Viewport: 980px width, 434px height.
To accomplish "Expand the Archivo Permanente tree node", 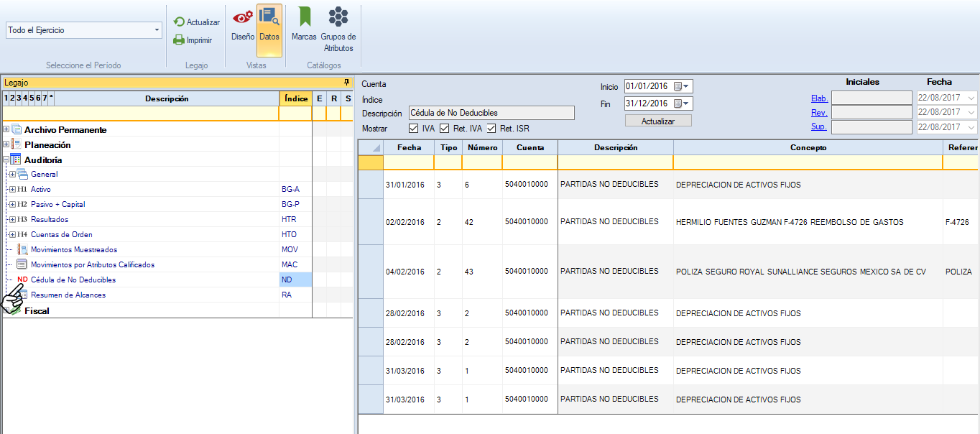I will pos(6,130).
